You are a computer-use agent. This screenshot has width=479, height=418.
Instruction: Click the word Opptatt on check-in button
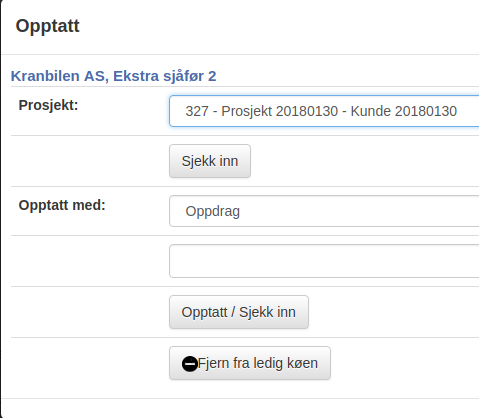204,312
